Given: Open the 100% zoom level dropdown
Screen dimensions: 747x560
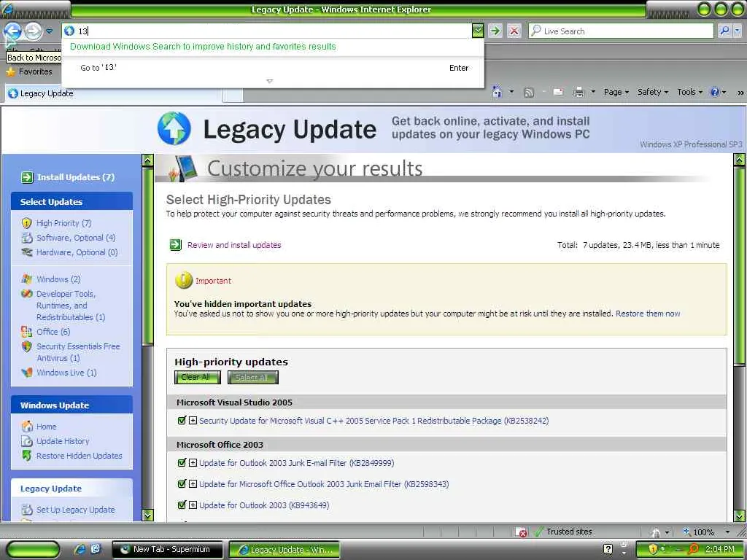Looking at the screenshot, I should click(x=727, y=532).
